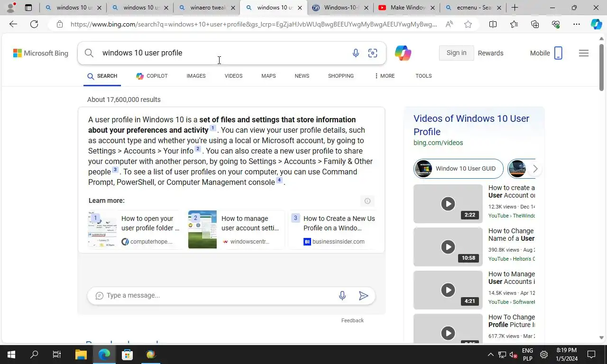This screenshot has width=607, height=364.
Task: Switch to the winaero tweaker browser tab
Action: coord(207,8)
